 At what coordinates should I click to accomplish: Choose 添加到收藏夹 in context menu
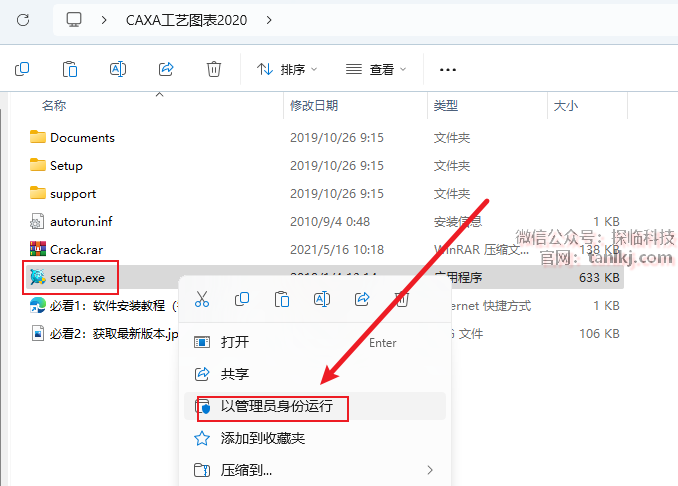315,438
